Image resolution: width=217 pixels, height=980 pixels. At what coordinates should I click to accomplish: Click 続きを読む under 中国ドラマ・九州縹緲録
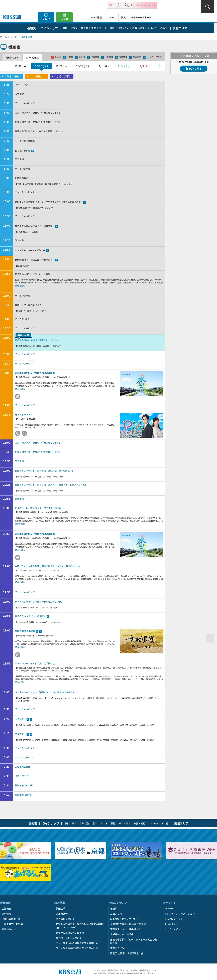(x=20, y=582)
